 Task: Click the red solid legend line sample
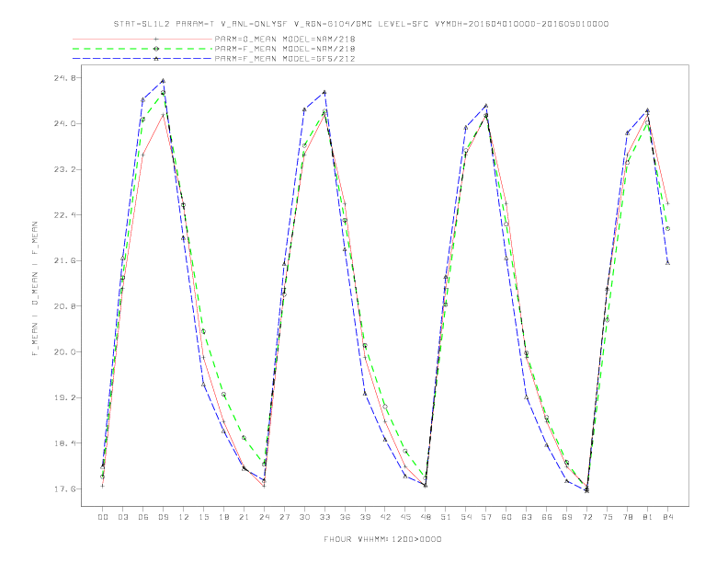point(142,39)
